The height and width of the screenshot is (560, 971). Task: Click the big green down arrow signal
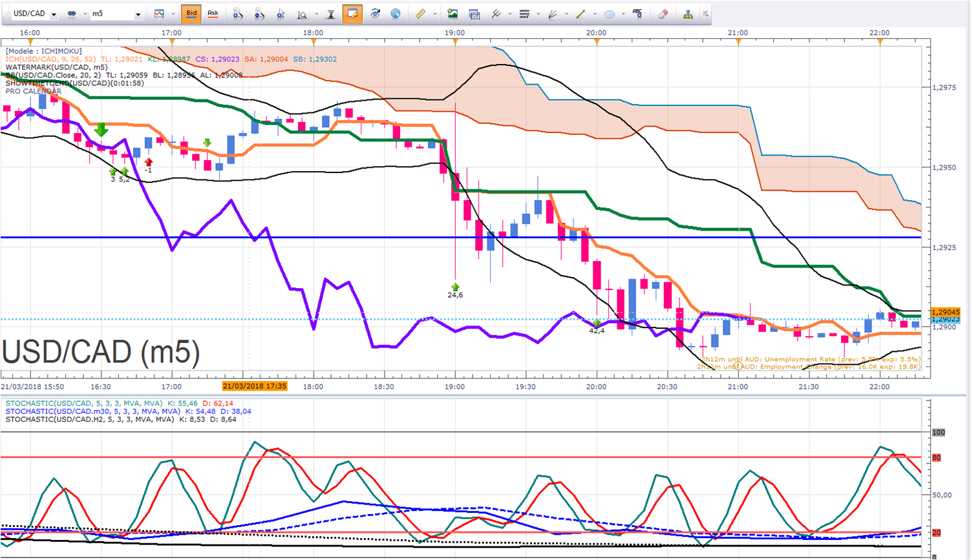click(x=101, y=130)
